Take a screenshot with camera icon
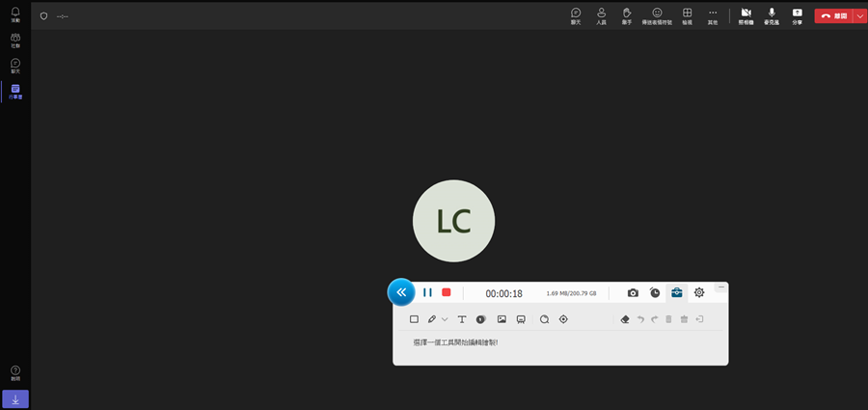 click(x=633, y=293)
